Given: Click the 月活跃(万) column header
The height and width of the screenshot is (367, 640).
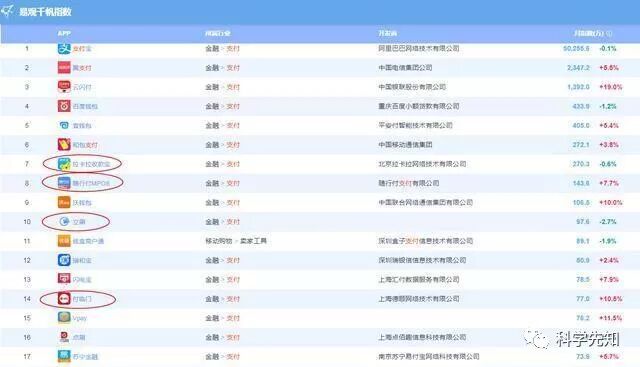Looking at the screenshot, I should pos(588,33).
